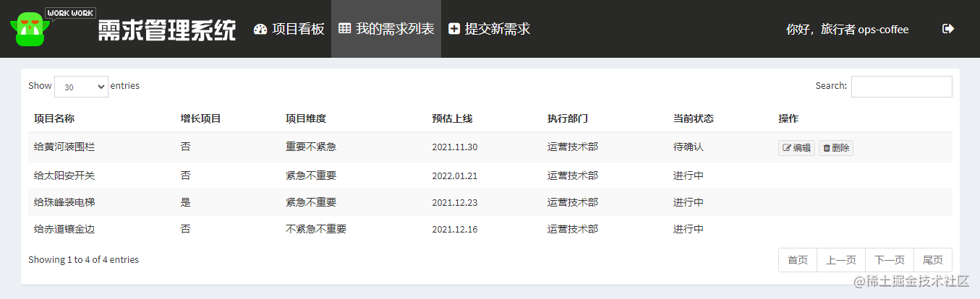Click the 需求管理系统 title
Viewport: 980px width, 299px height.
tap(167, 30)
